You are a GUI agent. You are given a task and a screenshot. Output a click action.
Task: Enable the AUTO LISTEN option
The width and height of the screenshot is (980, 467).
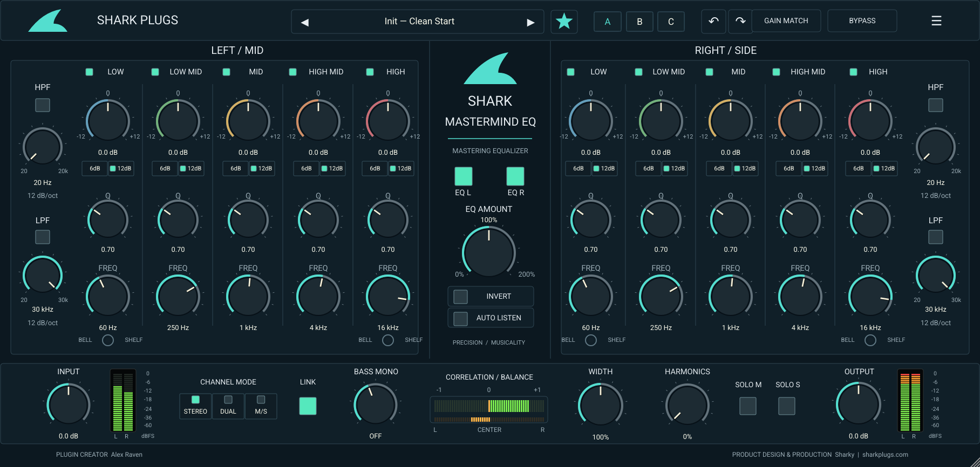(491, 318)
